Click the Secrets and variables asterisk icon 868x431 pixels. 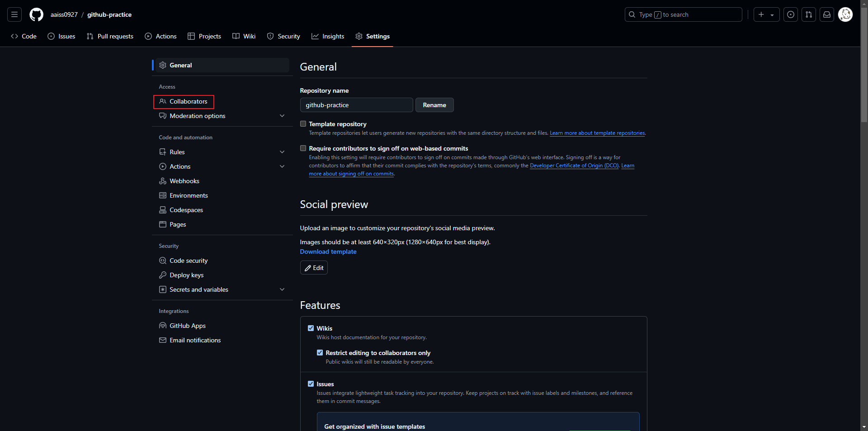click(163, 289)
